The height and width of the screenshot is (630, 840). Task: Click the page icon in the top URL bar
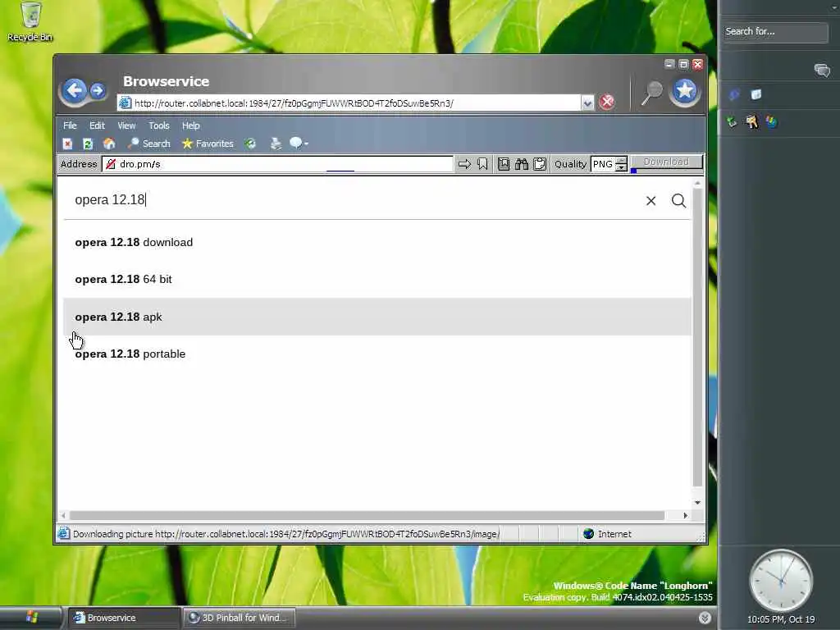(125, 103)
